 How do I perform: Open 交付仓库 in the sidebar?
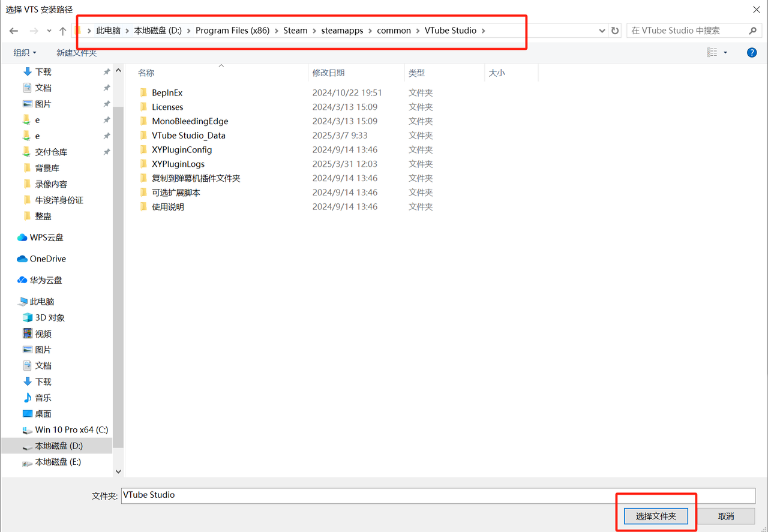51,152
